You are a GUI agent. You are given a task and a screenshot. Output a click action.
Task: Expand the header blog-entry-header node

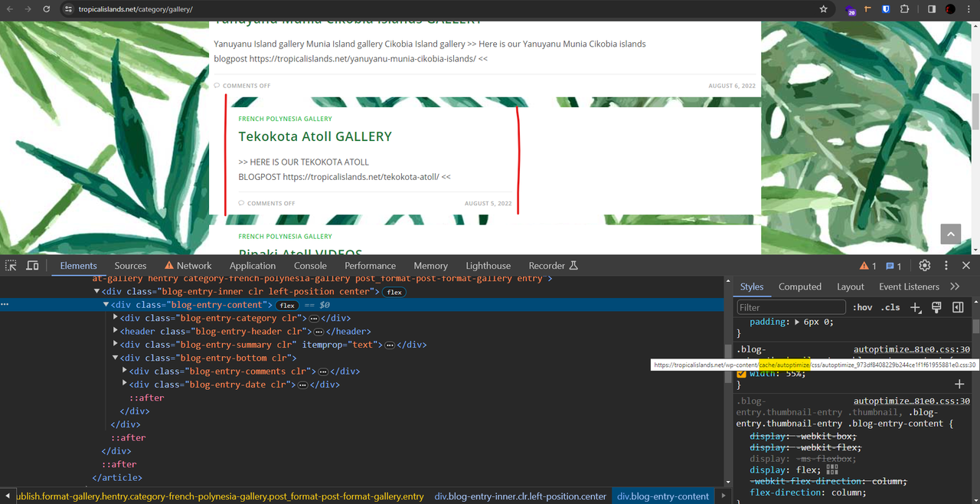click(116, 332)
